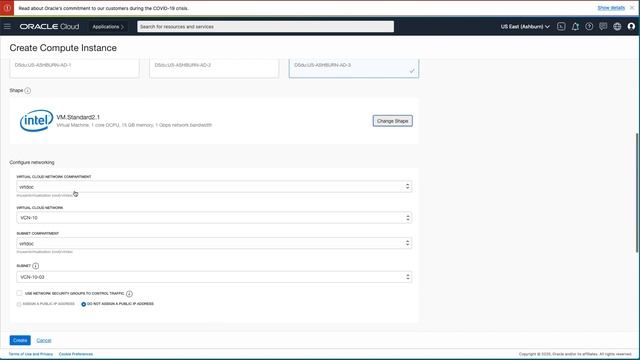Select availability domain AD-3 card
The width and height of the screenshot is (640, 360).
pos(354,68)
